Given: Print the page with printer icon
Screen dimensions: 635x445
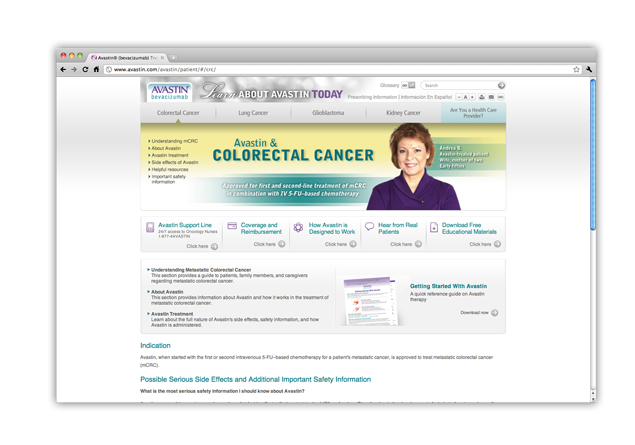Looking at the screenshot, I should (x=482, y=97).
